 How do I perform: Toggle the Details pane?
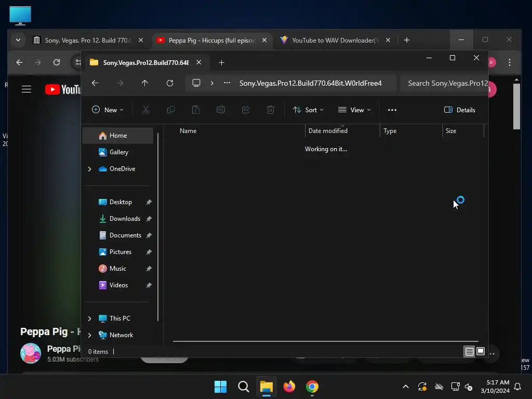[x=460, y=110]
